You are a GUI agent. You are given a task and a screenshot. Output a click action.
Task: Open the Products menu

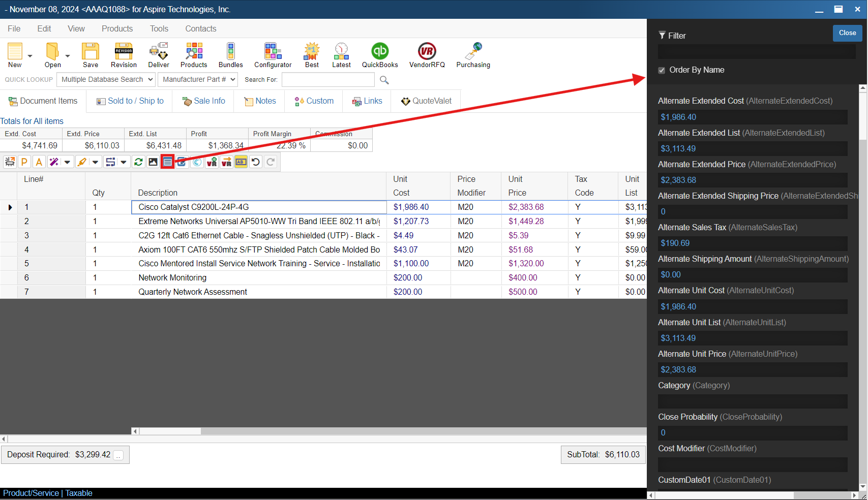pyautogui.click(x=117, y=29)
